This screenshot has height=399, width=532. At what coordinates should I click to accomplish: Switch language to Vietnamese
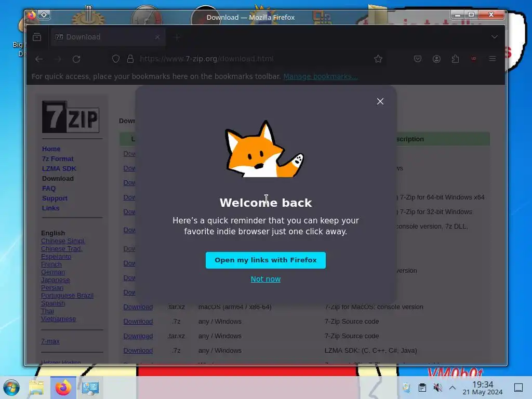coord(58,319)
